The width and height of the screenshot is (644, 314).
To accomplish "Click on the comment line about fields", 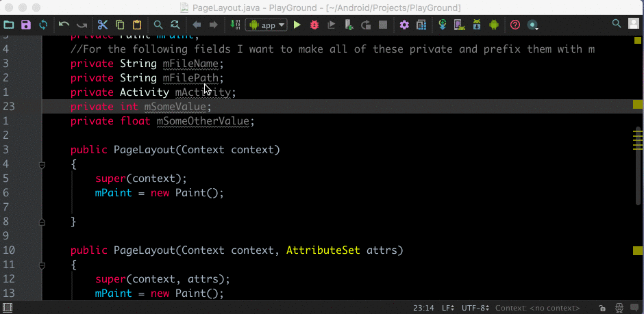I will pyautogui.click(x=332, y=50).
